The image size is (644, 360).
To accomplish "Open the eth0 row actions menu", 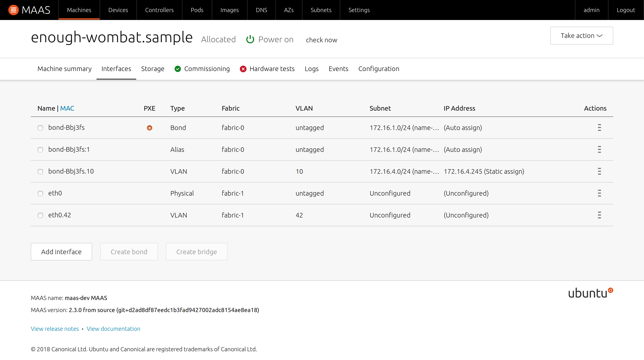I will [599, 193].
